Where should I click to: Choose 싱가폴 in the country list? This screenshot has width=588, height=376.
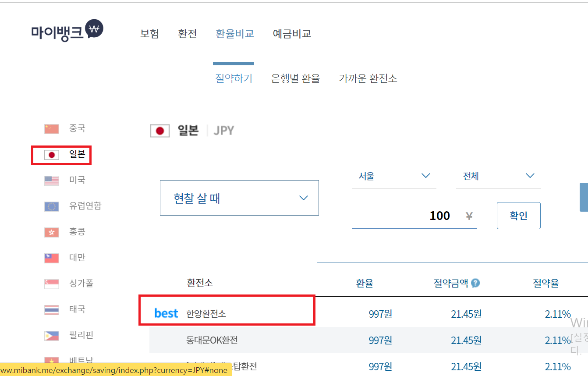coord(81,284)
